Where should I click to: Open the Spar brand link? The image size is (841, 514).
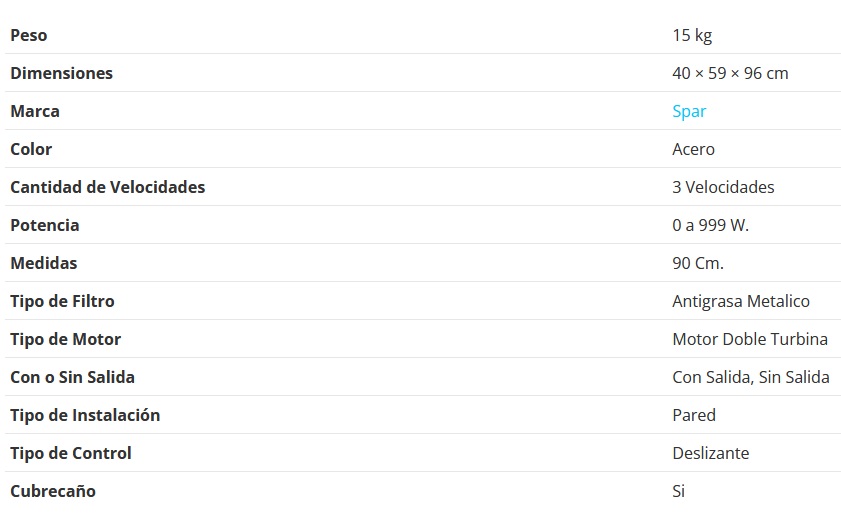tap(689, 111)
